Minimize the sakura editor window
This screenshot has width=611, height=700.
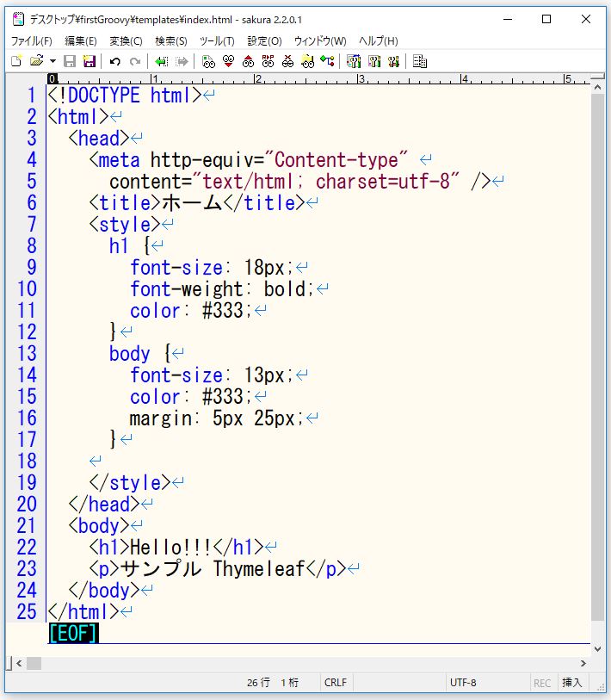tap(508, 19)
